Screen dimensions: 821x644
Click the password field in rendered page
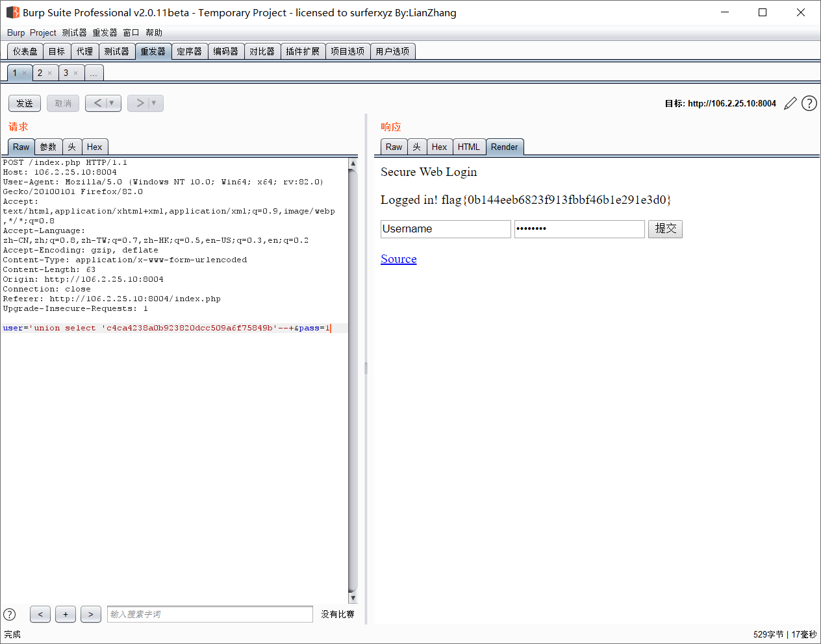tap(579, 229)
